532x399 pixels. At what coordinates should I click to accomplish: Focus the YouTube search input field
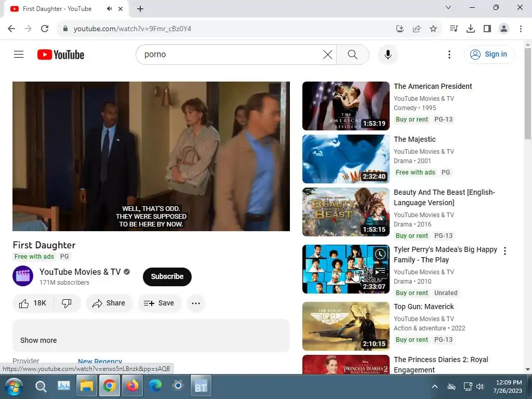pyautogui.click(x=231, y=54)
